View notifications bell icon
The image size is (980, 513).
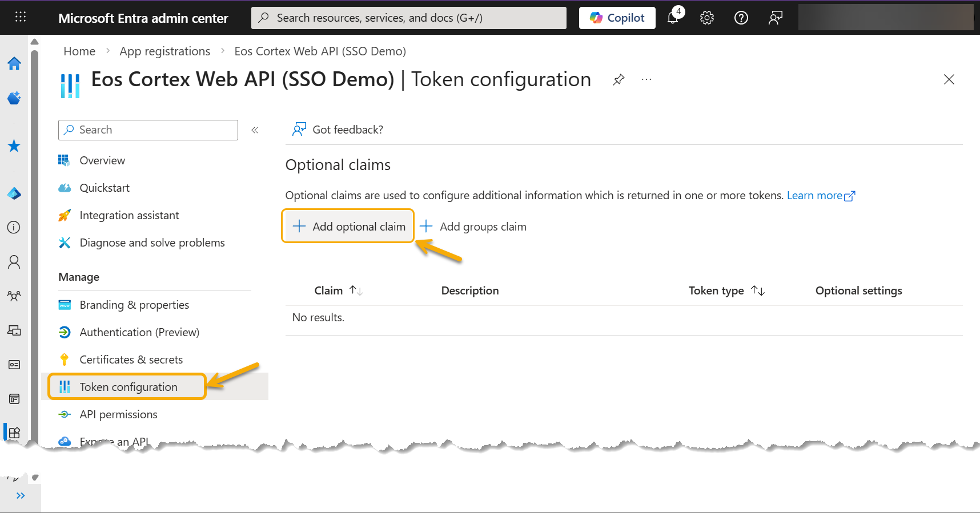pyautogui.click(x=673, y=18)
